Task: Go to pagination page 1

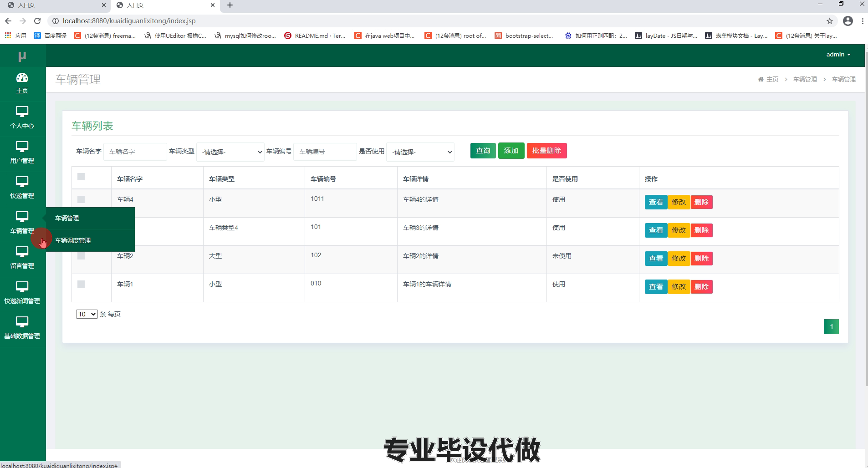Action: pos(831,326)
